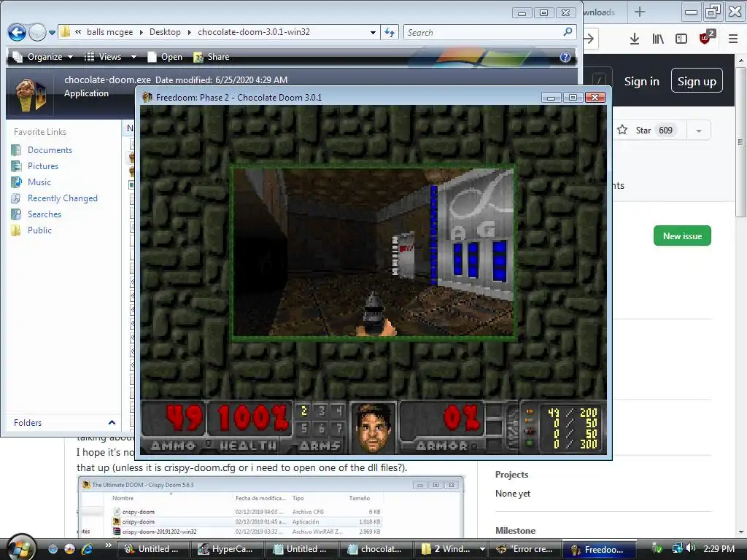This screenshot has height=560, width=747.
Task: Open Explorer help question mark icon
Action: pyautogui.click(x=565, y=57)
